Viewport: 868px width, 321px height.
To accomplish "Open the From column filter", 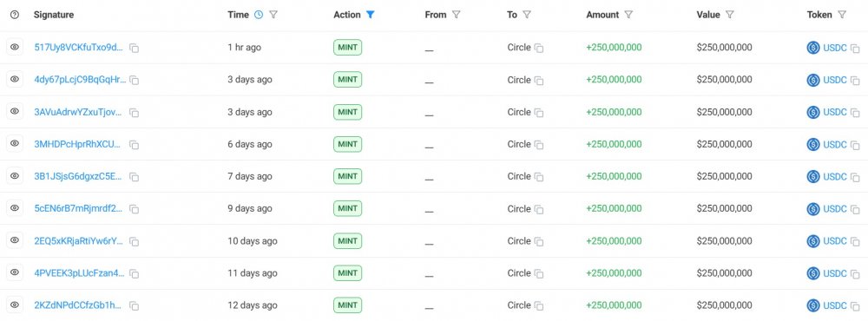I will pyautogui.click(x=457, y=15).
